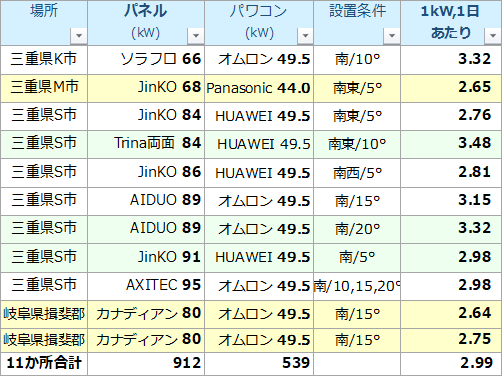Click the 三重県K市 cell
Image resolution: width=503 pixels, height=377 pixels.
point(44,60)
